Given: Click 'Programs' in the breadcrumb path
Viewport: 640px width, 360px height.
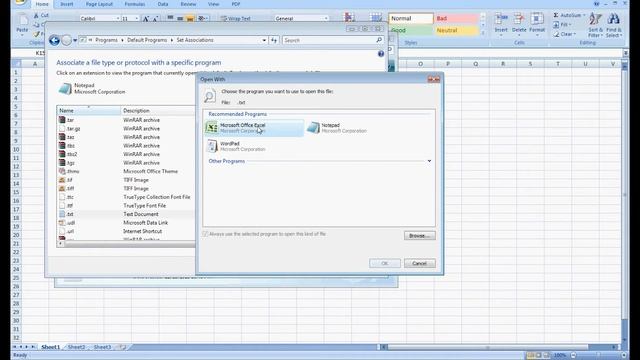Looking at the screenshot, I should point(107,40).
